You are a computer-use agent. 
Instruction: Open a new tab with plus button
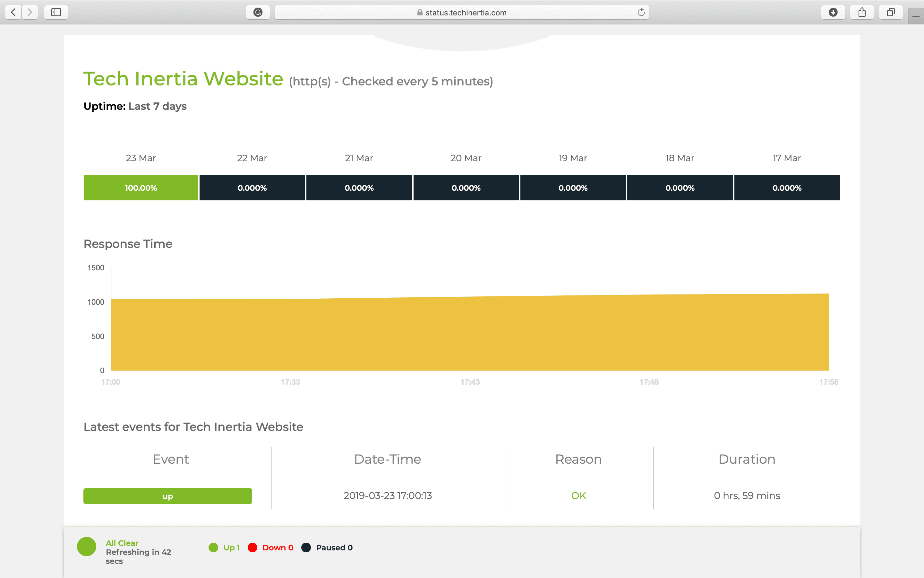pyautogui.click(x=916, y=16)
